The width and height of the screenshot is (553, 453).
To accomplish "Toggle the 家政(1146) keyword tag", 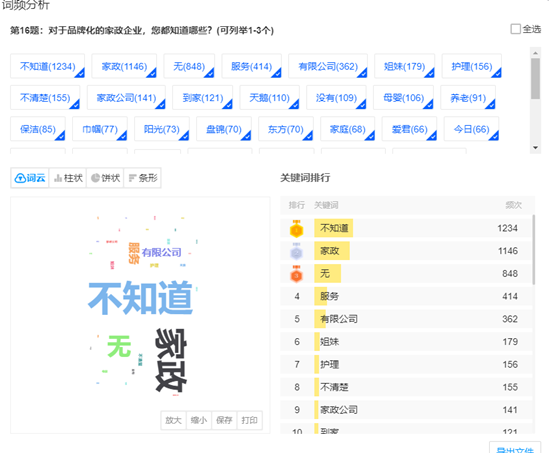I will coord(124,66).
